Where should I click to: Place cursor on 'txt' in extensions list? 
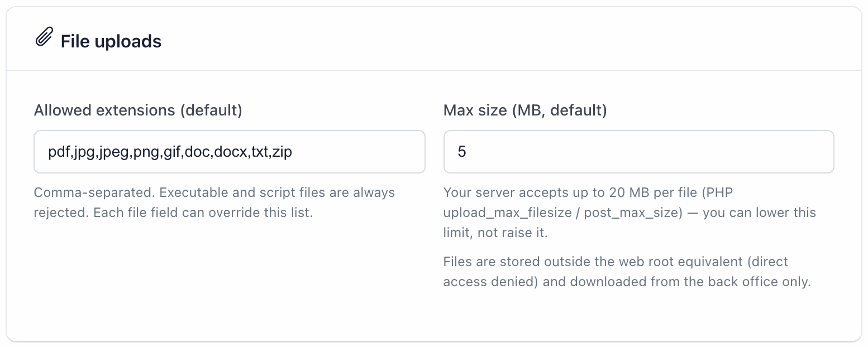260,152
